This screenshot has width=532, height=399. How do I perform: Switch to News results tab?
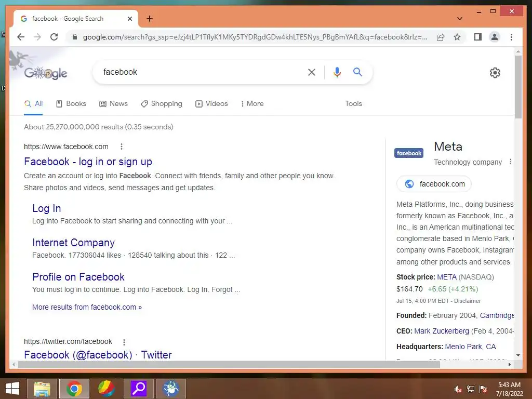coord(113,104)
